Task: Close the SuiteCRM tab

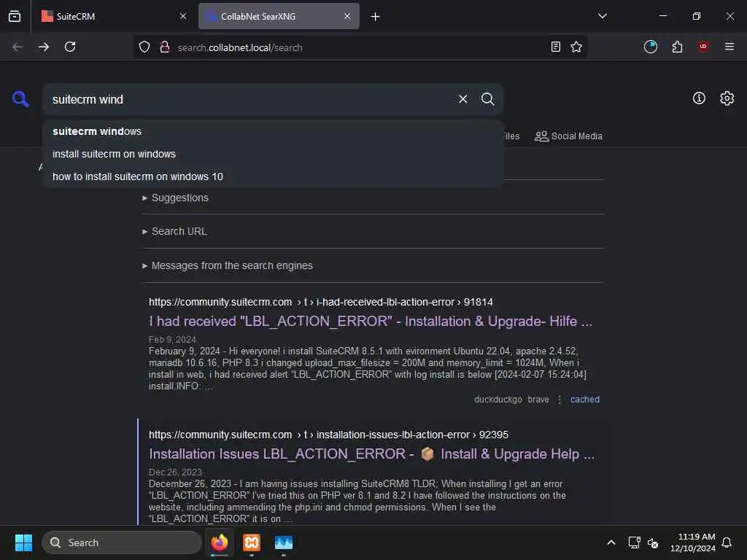Action: tap(183, 16)
